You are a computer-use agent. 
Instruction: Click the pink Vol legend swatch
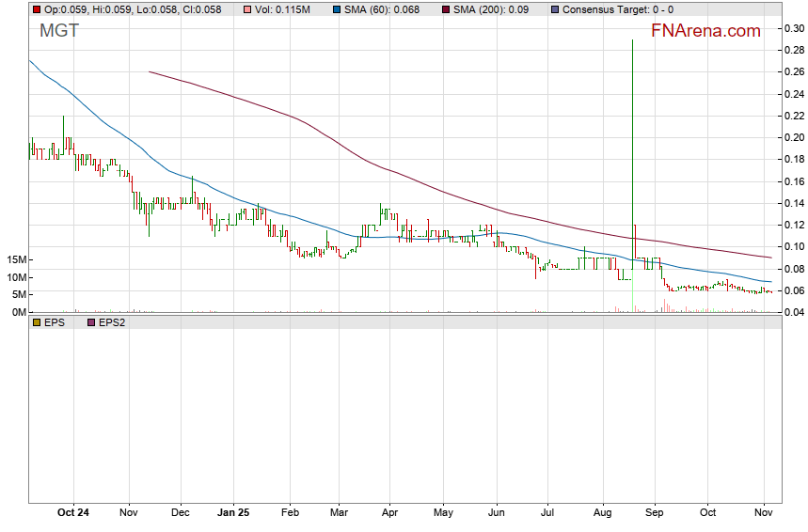[248, 9]
